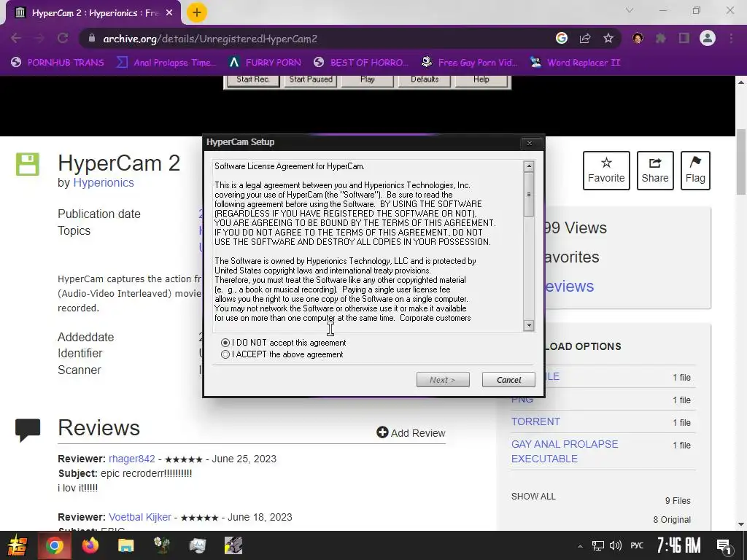Click the Reviews speech bubble icon

pos(28,430)
